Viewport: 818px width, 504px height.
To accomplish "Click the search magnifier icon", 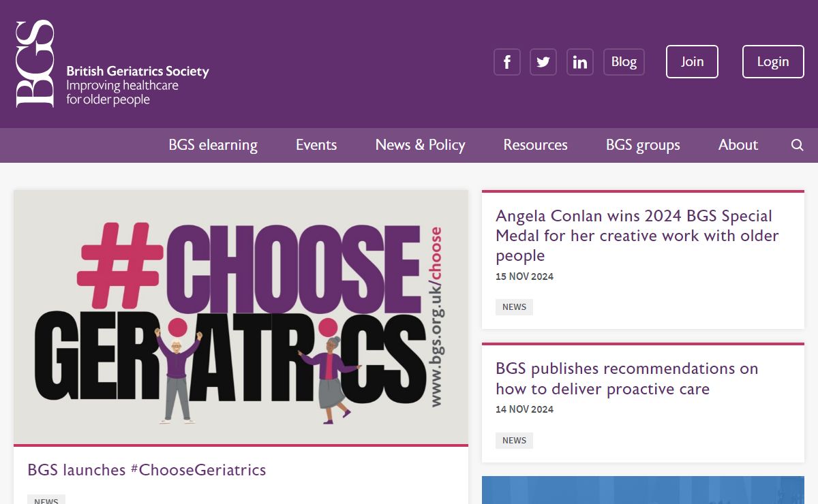I will (x=798, y=145).
